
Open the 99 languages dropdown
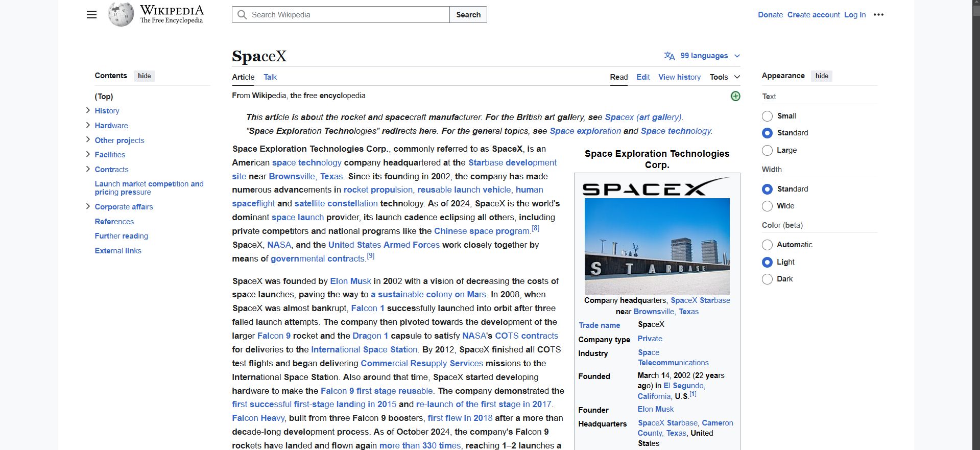click(703, 56)
